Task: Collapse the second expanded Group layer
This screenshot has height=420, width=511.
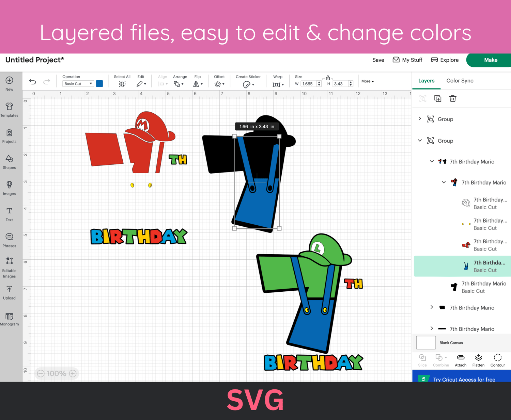Action: [420, 141]
